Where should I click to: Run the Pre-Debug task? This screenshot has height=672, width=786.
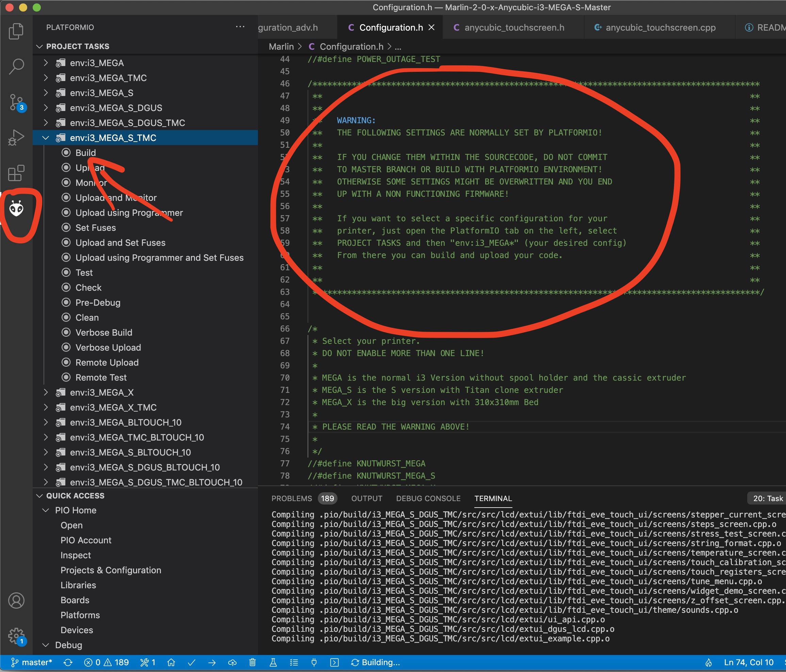[98, 302]
